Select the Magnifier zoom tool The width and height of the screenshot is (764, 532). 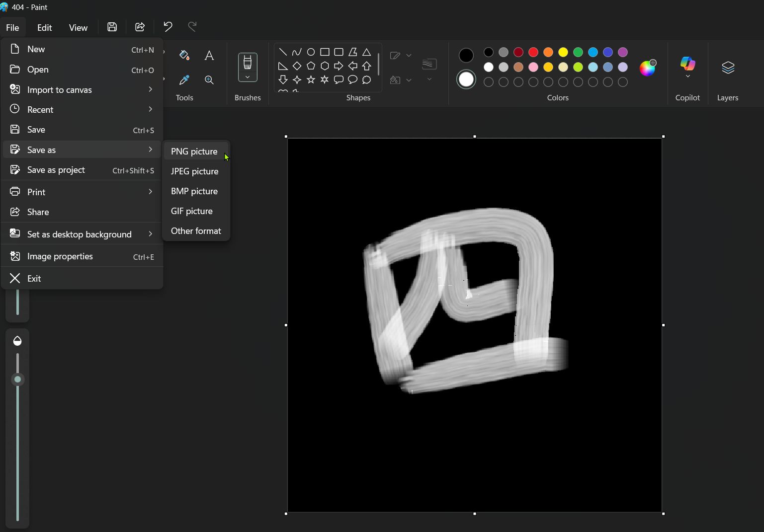tap(209, 80)
